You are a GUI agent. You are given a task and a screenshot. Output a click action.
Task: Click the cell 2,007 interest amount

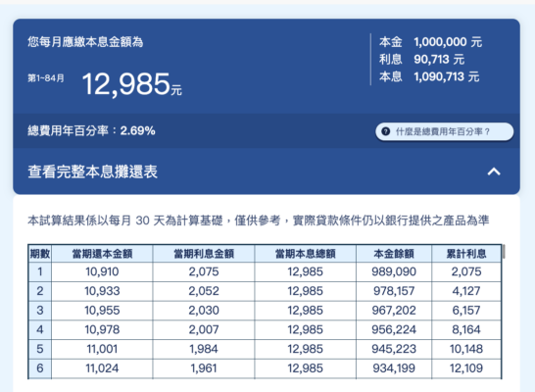[x=204, y=329]
